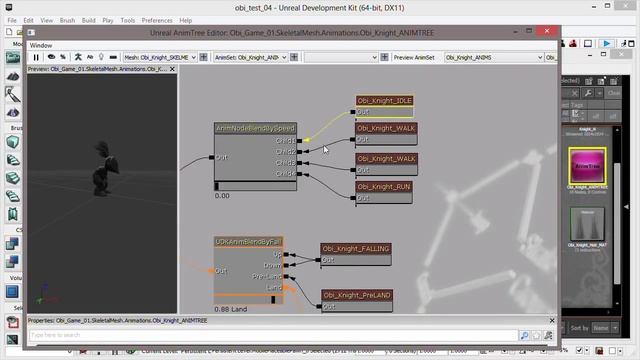Click the black bar toolbar icon
The image size is (640, 360).
point(113,57)
